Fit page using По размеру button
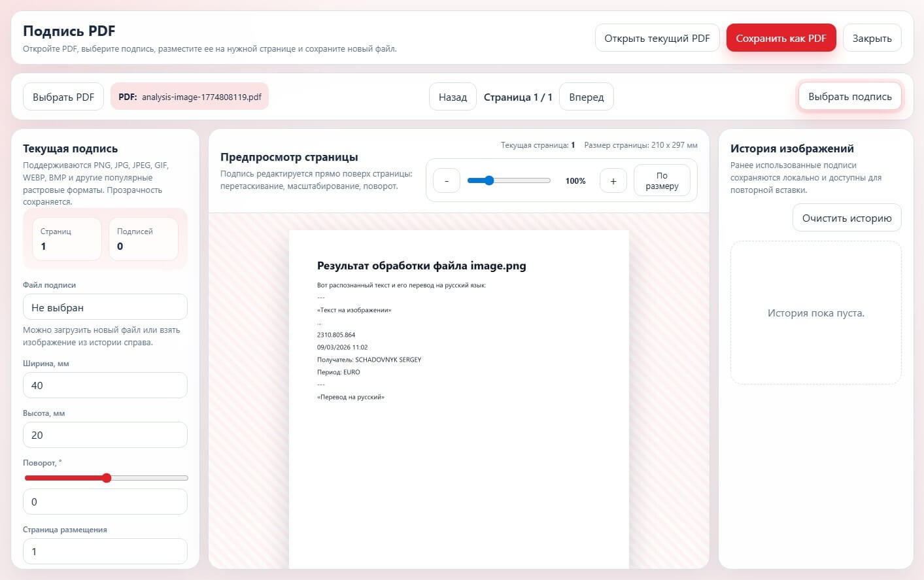Viewport: 924px width, 580px height. pos(662,180)
